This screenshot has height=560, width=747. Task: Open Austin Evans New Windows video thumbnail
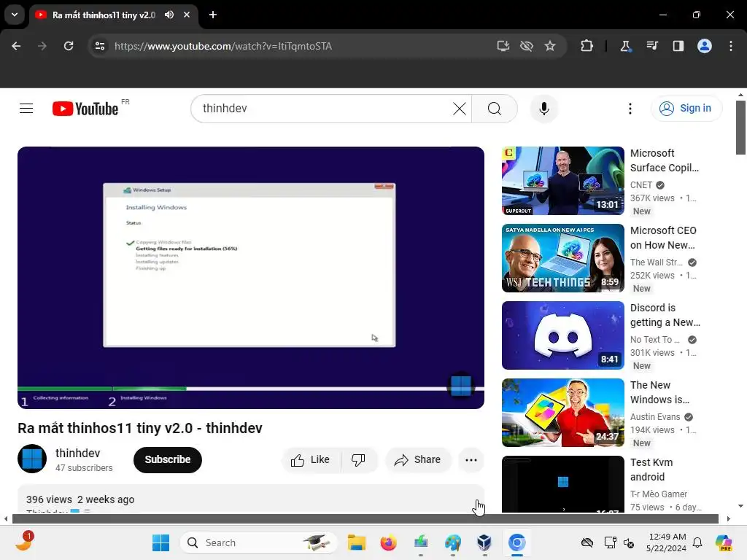coord(562,413)
